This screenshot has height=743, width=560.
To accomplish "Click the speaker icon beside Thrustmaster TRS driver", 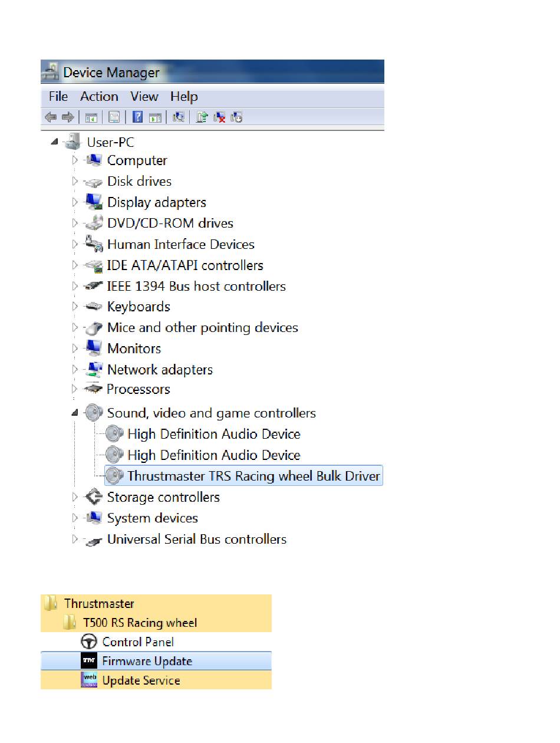I will 115,476.
